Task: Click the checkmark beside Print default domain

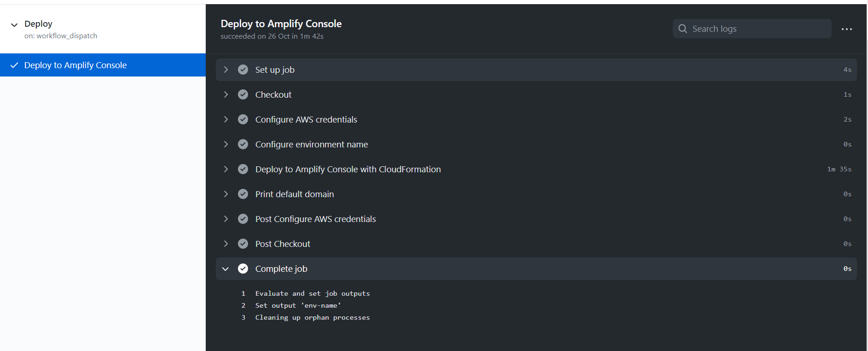Action: 243,193
